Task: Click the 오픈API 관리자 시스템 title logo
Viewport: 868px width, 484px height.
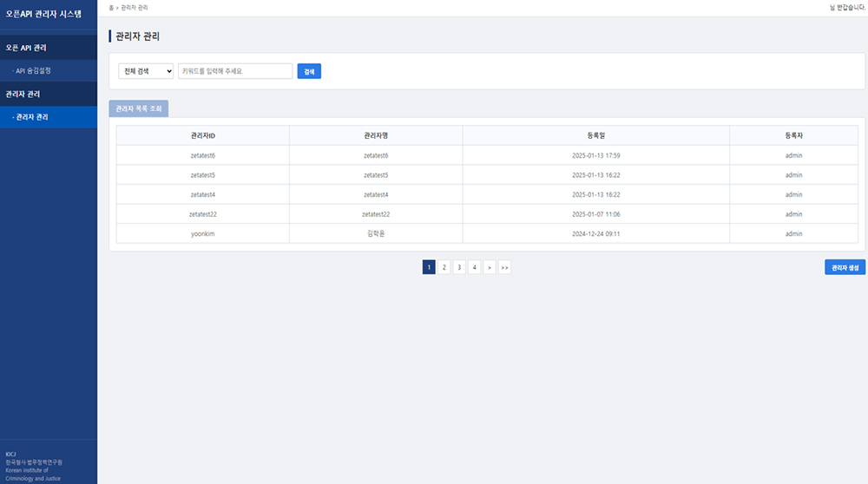Action: 43,15
